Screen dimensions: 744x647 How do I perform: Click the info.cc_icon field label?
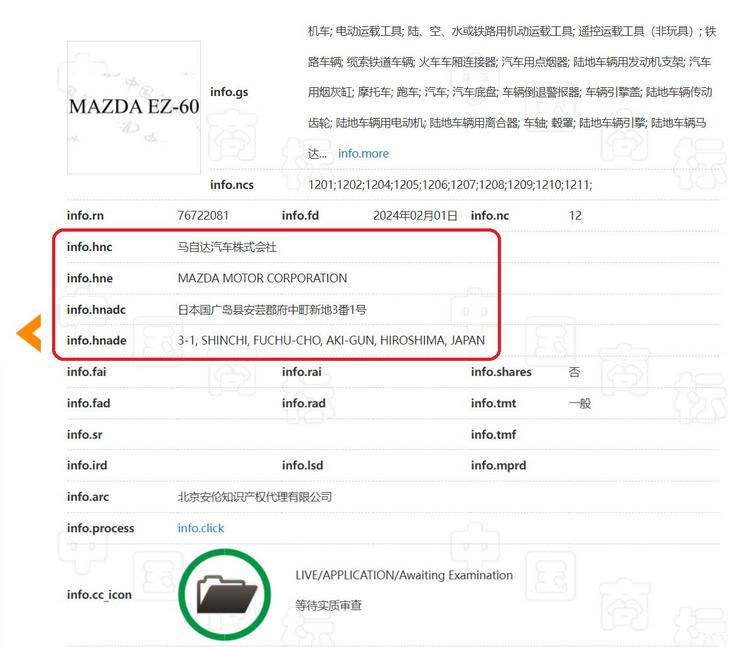pyautogui.click(x=99, y=595)
